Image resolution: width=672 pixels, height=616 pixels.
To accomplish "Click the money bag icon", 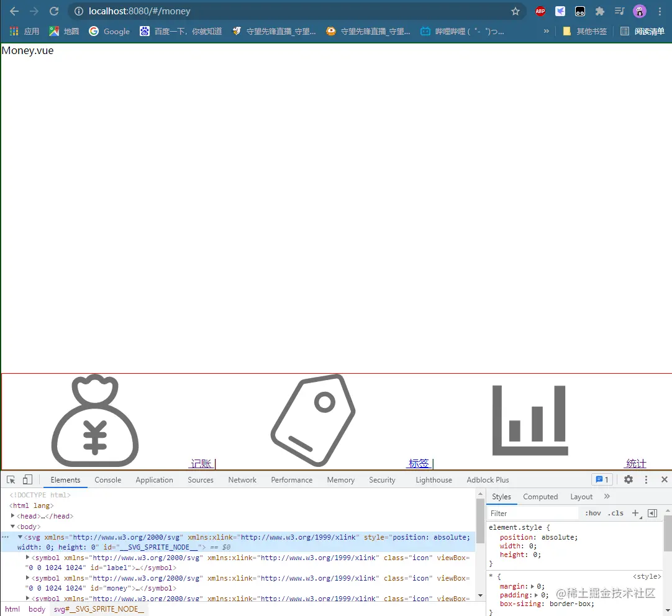I will pos(95,420).
